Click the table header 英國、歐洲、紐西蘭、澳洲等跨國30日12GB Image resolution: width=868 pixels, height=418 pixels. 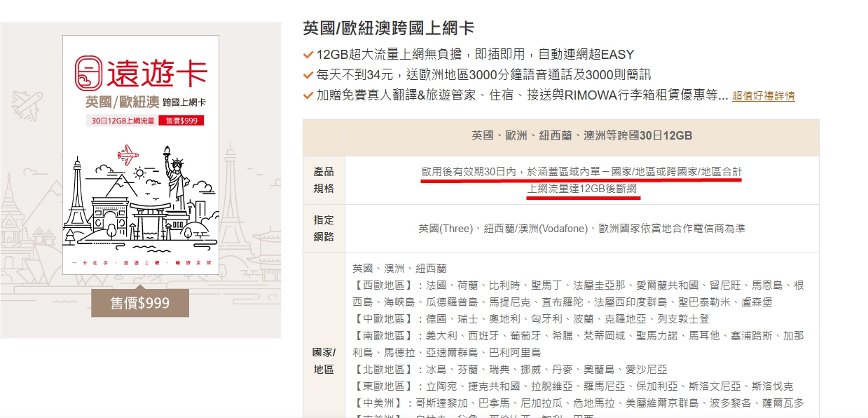(581, 136)
